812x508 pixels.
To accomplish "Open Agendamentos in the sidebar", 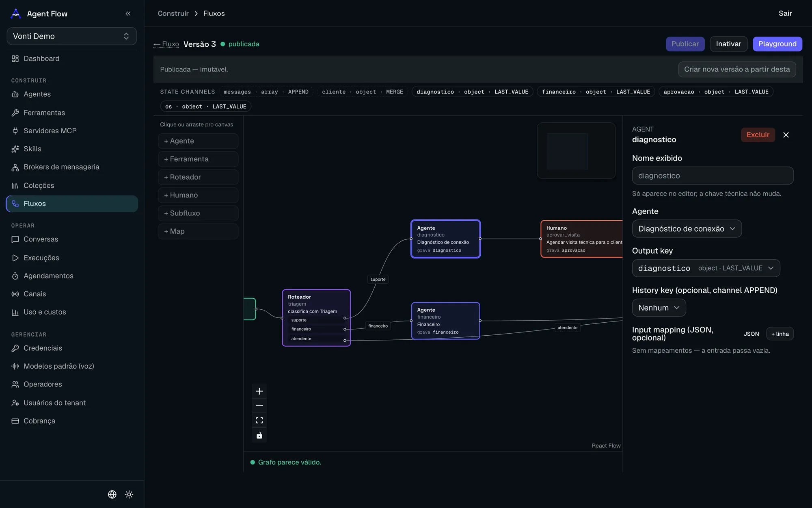I will (72, 276).
